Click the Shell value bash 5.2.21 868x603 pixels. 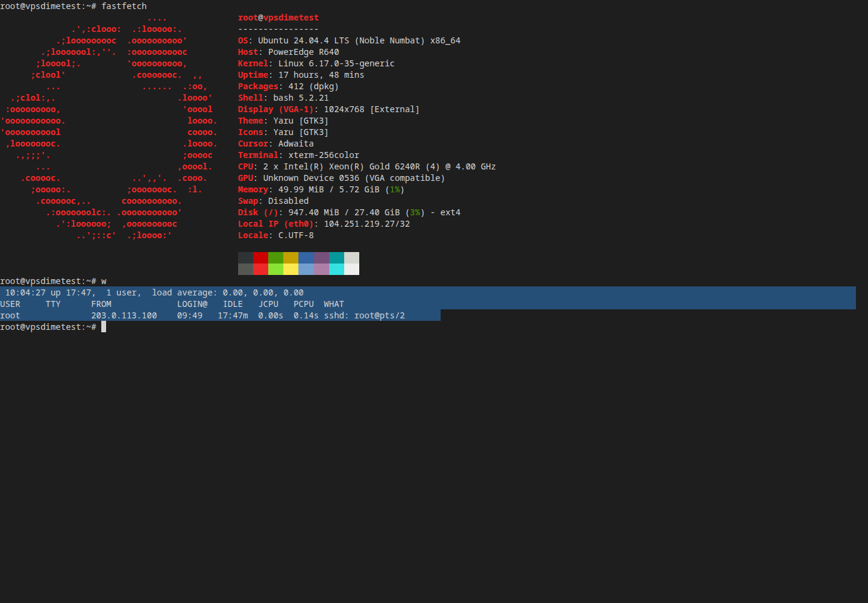(301, 98)
